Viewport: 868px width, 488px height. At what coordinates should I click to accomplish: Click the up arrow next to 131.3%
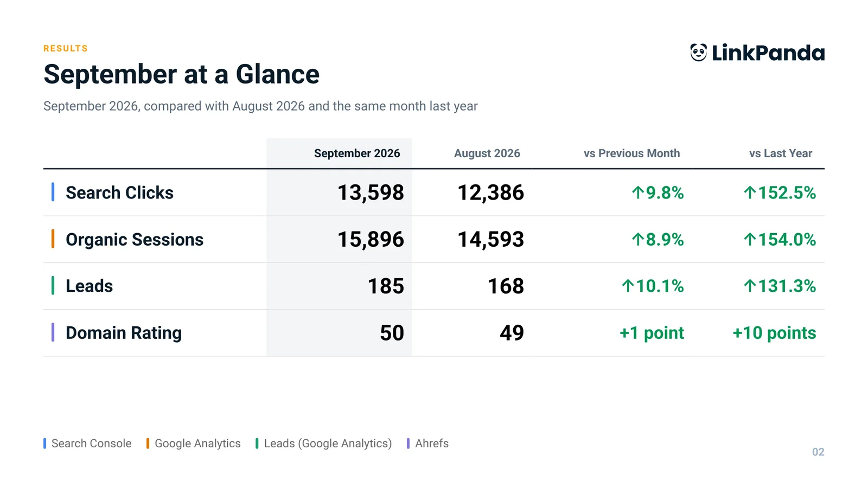pos(750,286)
